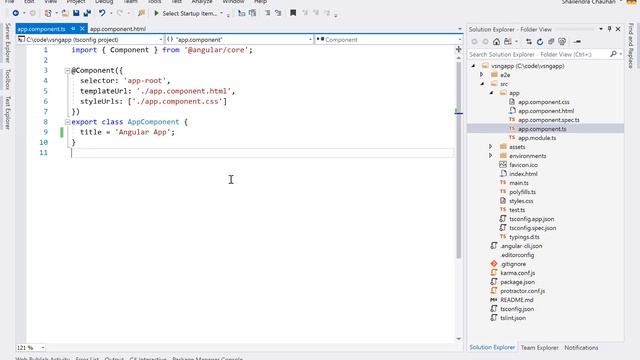This screenshot has width=640, height=360.
Task: Click the Properties wrench icon in Solution Explorer
Action: coord(577,42)
